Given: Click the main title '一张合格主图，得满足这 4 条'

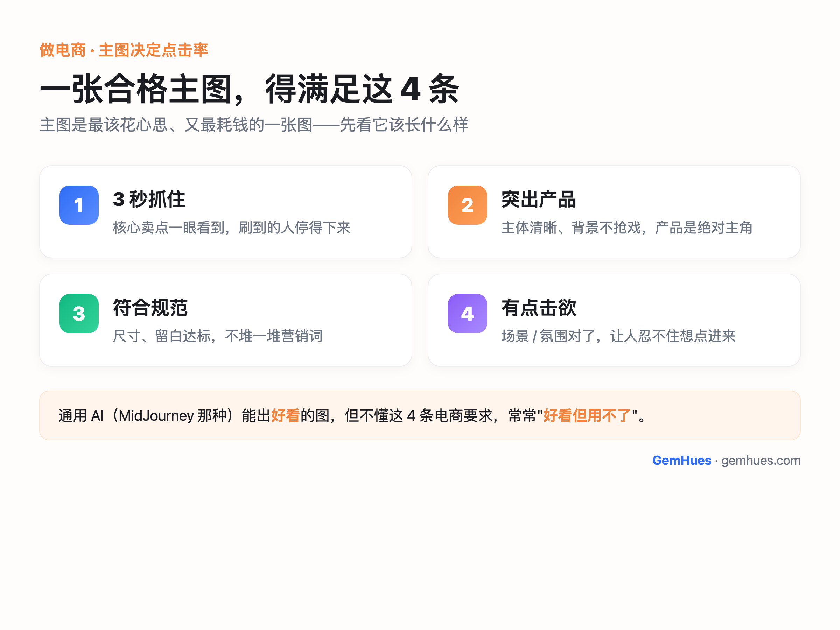Looking at the screenshot, I should point(250,89).
